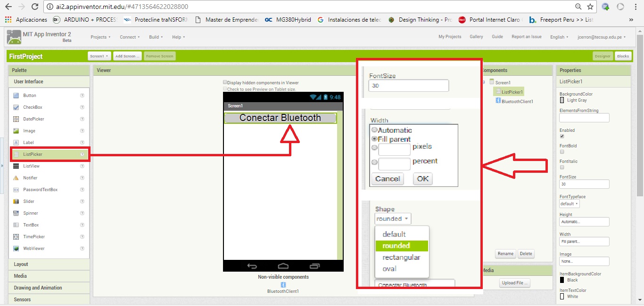
Task: Open the Screen1 screen selector dropdown
Action: tap(99, 56)
